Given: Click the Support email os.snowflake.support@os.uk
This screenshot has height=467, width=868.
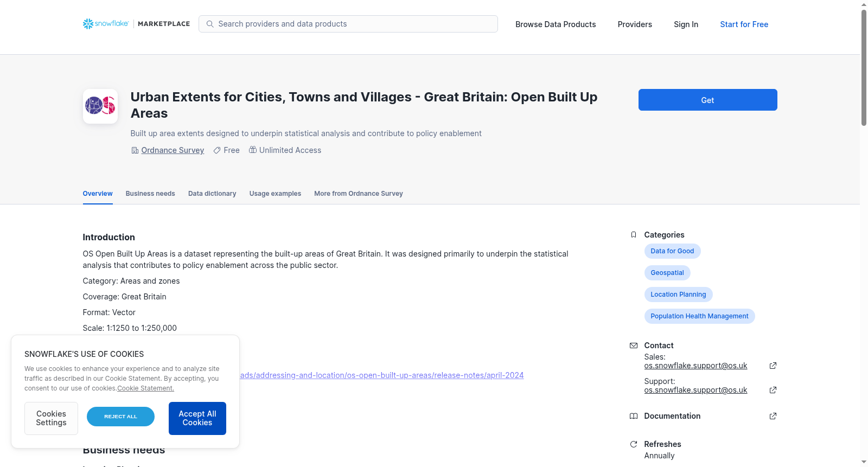Looking at the screenshot, I should [x=695, y=390].
